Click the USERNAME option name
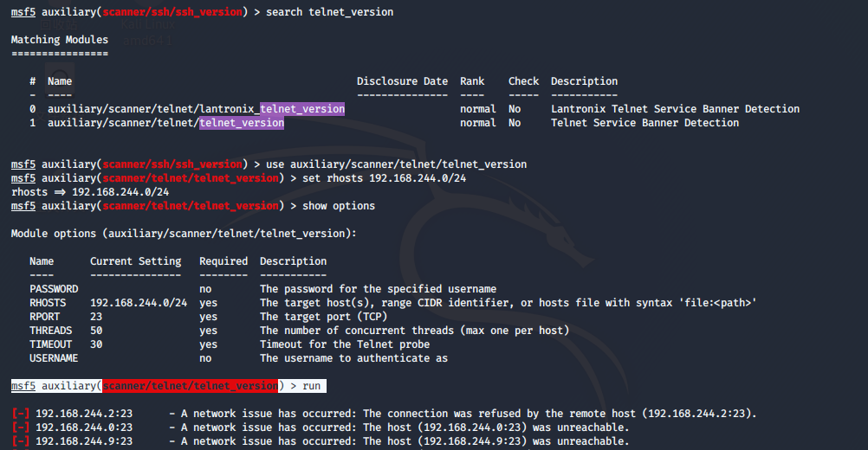Image resolution: width=868 pixels, height=450 pixels. point(54,358)
